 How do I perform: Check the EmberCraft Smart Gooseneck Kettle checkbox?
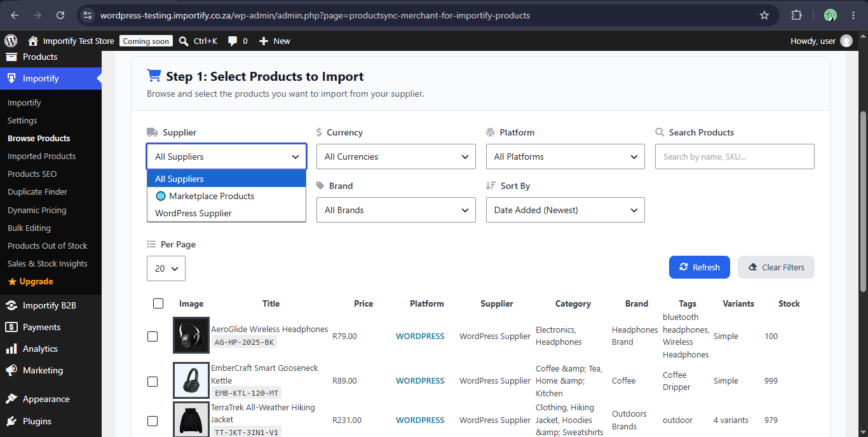pos(153,381)
